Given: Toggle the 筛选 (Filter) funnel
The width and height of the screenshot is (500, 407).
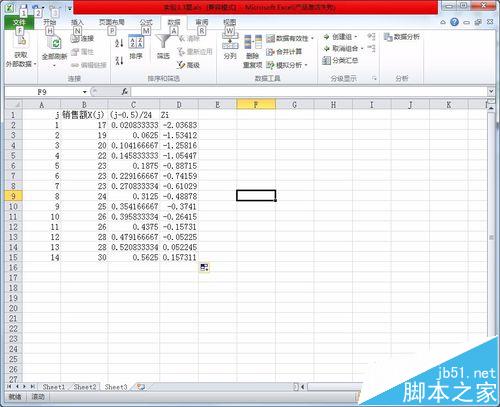Looking at the screenshot, I should coord(163,47).
